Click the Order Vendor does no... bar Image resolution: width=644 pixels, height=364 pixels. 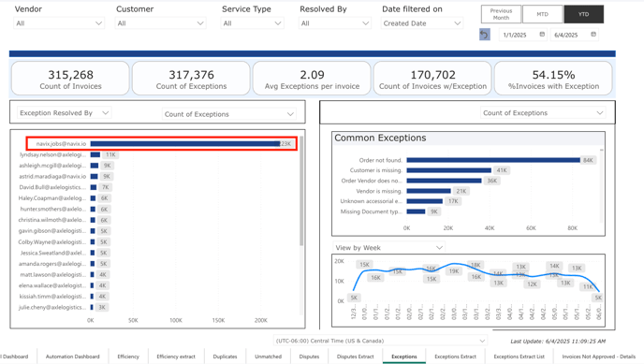444,181
